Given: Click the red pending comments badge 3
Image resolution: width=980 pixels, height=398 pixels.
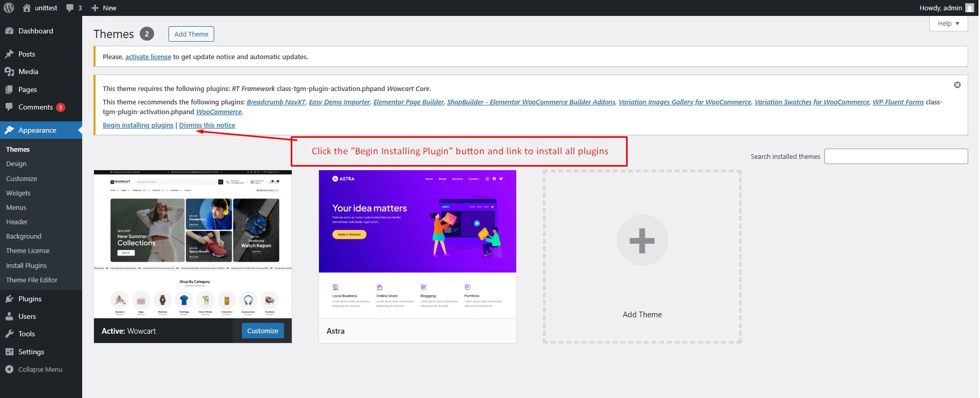Looking at the screenshot, I should tap(61, 107).
